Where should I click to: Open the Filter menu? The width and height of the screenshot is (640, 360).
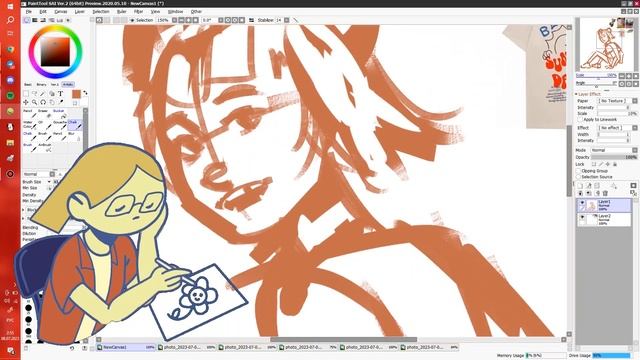(x=139, y=12)
